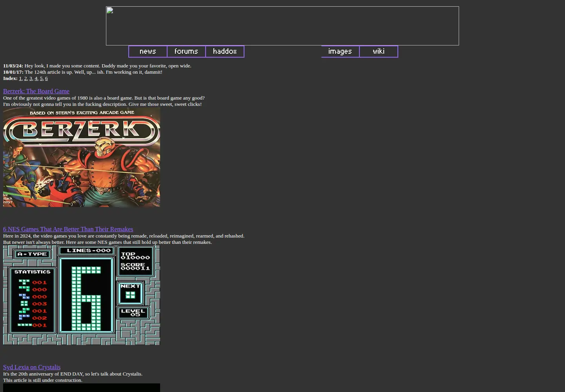Screen dimensions: 565x392
Task: Open the haddox navigation tab
Action: [x=225, y=52]
